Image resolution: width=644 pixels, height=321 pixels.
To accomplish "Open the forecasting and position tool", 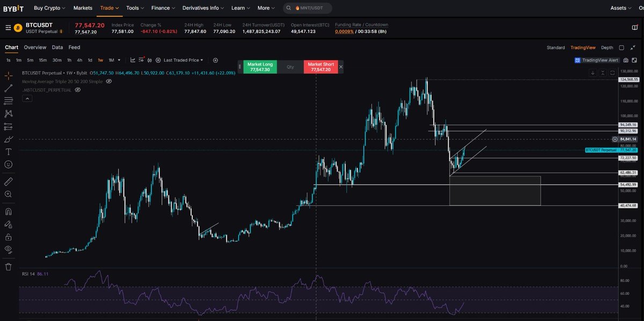I will coord(9,127).
